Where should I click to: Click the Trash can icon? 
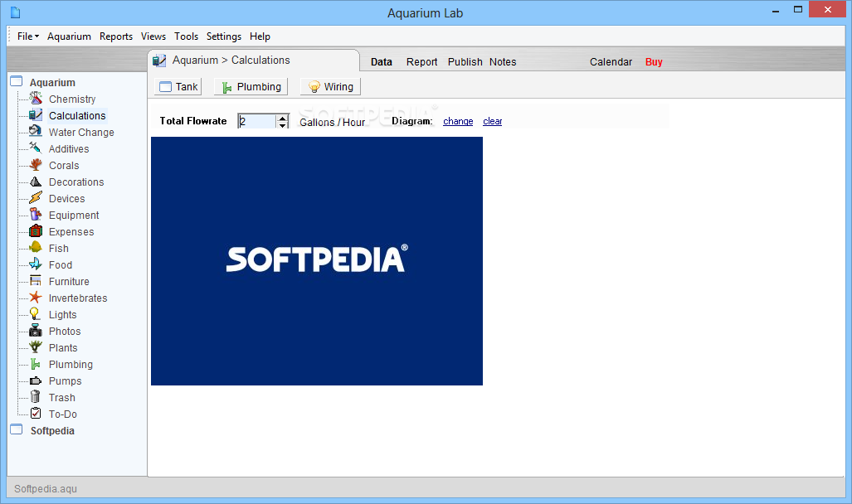tap(36, 396)
